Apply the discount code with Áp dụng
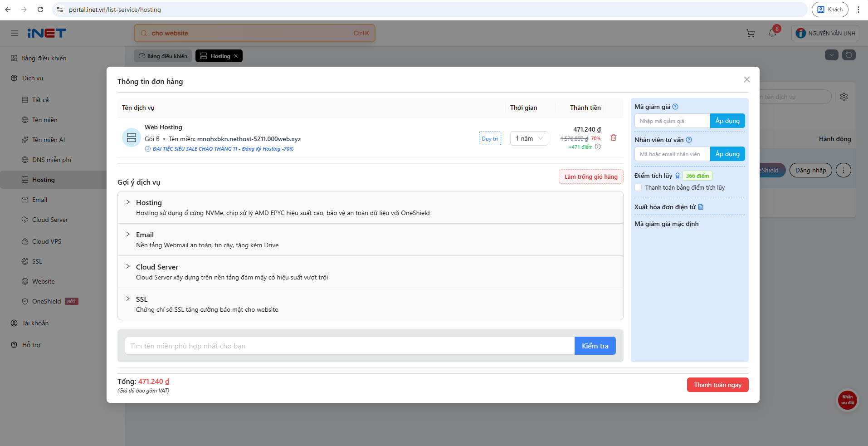This screenshot has height=446, width=868. [x=727, y=121]
